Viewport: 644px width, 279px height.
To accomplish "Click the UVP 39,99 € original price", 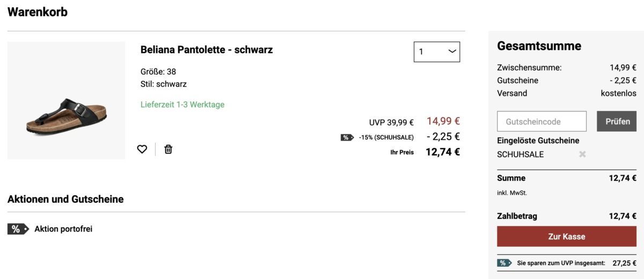I will point(391,122).
